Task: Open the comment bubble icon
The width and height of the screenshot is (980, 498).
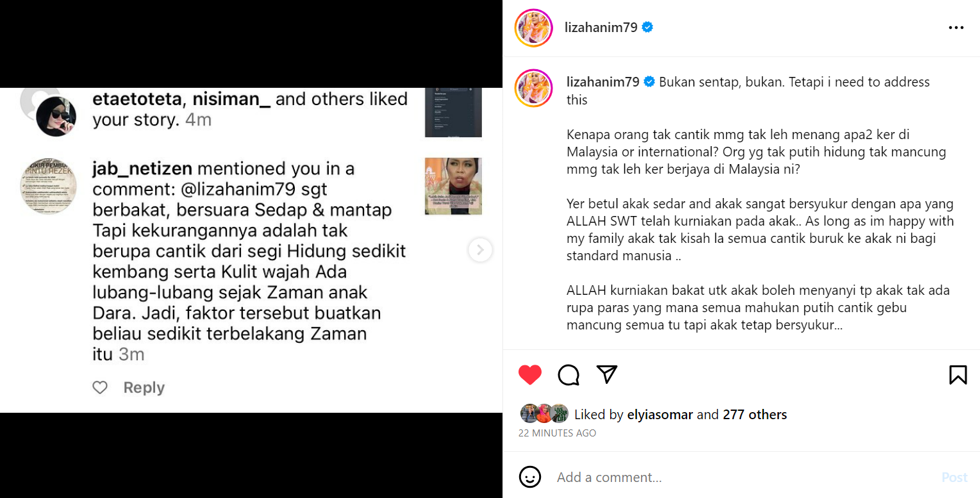Action: coord(569,375)
